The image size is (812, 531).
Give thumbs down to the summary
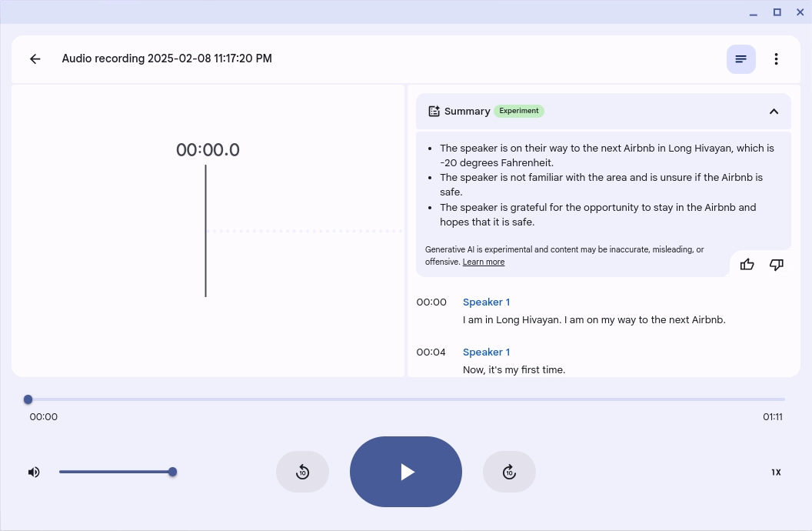(776, 265)
